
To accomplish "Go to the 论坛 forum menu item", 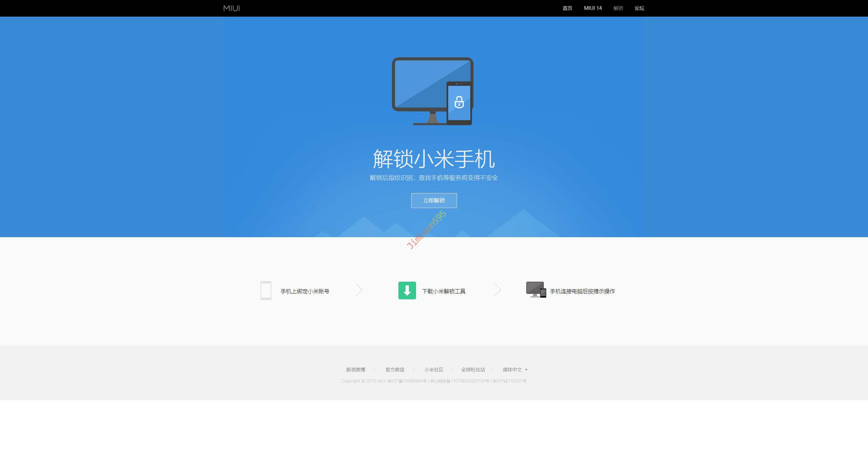I will (x=639, y=8).
